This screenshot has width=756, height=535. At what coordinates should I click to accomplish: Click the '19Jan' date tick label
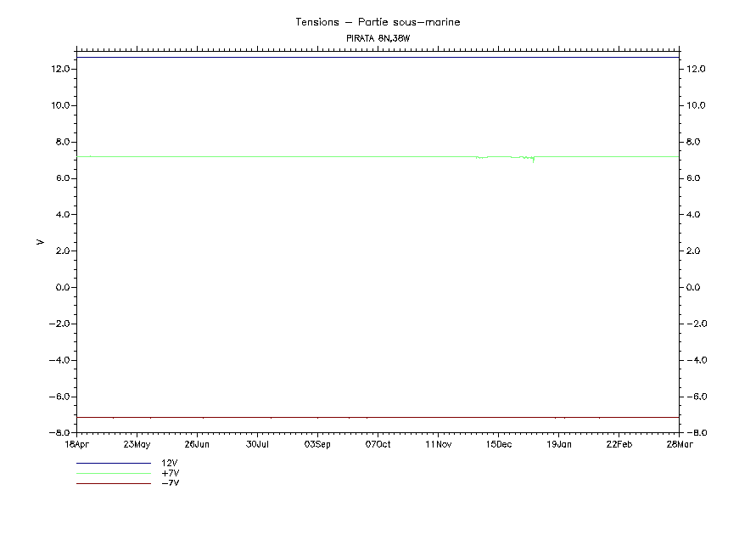558,444
